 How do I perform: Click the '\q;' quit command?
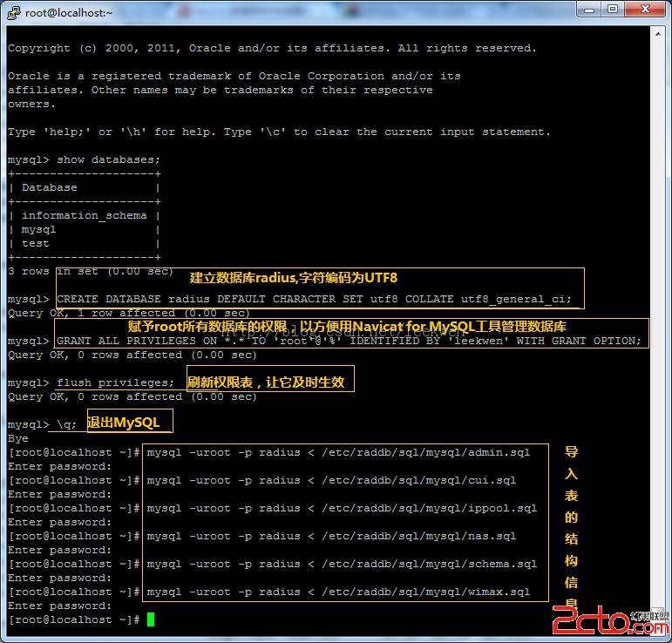click(66, 424)
